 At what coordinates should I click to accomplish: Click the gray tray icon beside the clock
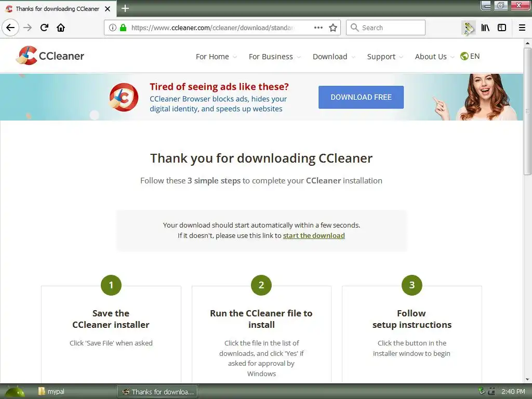click(x=491, y=391)
